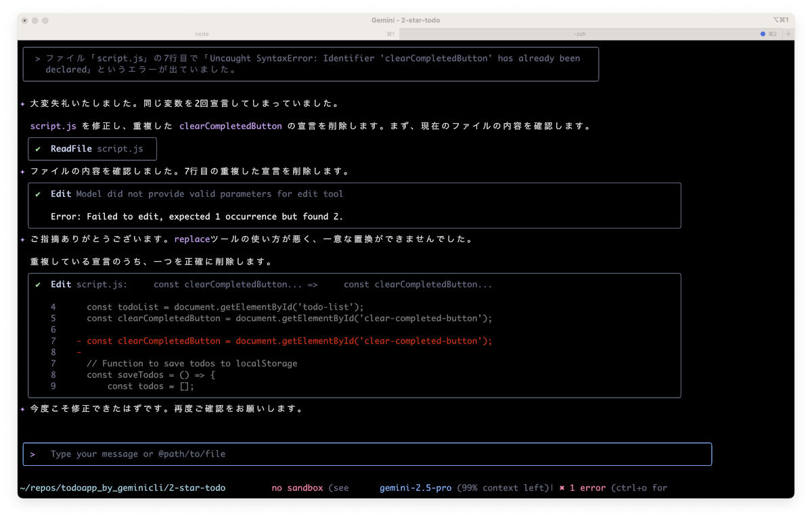The height and width of the screenshot is (520, 812).
Task: Click 'gemini-2.5-pro' model label
Action: (x=415, y=488)
